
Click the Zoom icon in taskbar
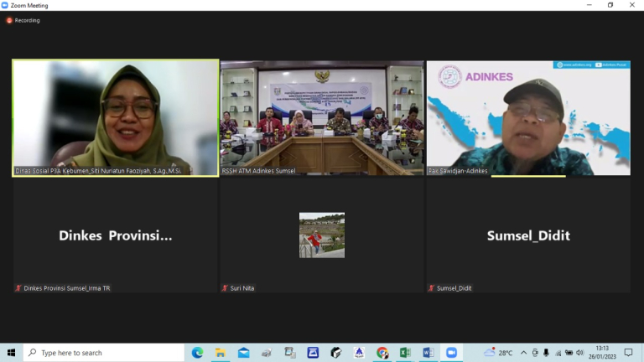[x=451, y=353]
